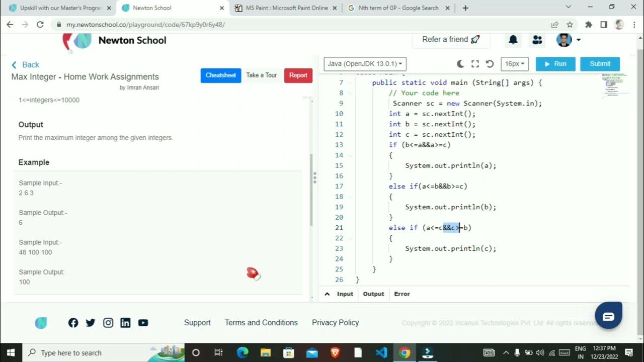644x362 pixels.
Task: Fold code block at line 18
Action: pos(351,197)
